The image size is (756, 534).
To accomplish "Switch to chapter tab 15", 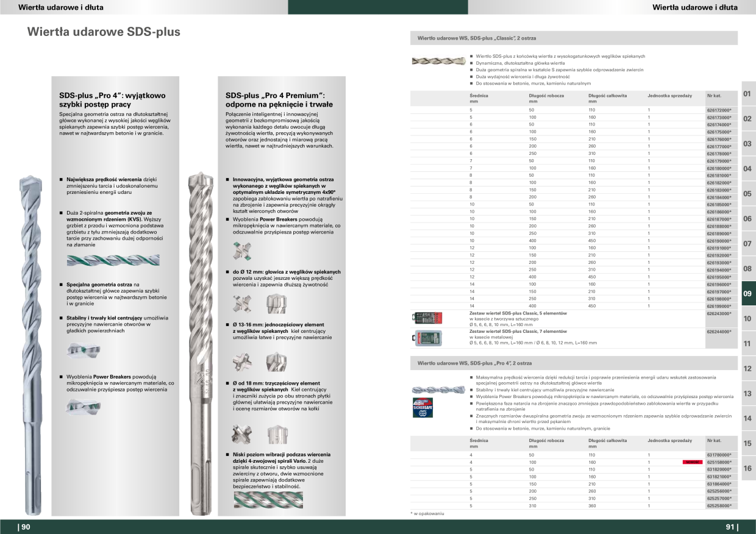I will 748,444.
